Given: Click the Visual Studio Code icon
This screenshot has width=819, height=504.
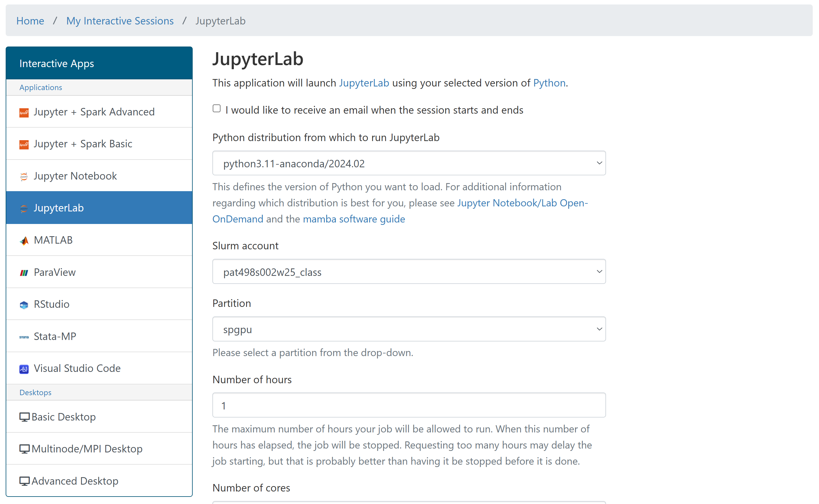Looking at the screenshot, I should [x=24, y=369].
